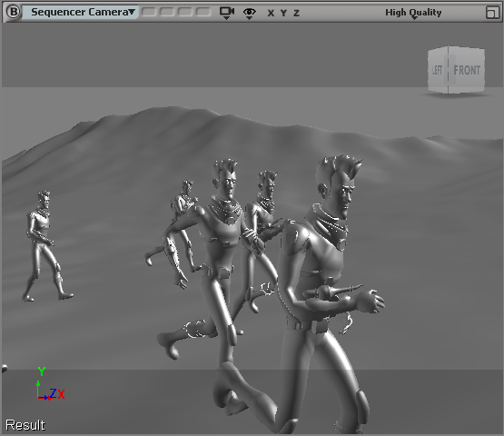Screen dimensions: 504x436
Task: Open the eye show menu
Action: click(250, 14)
